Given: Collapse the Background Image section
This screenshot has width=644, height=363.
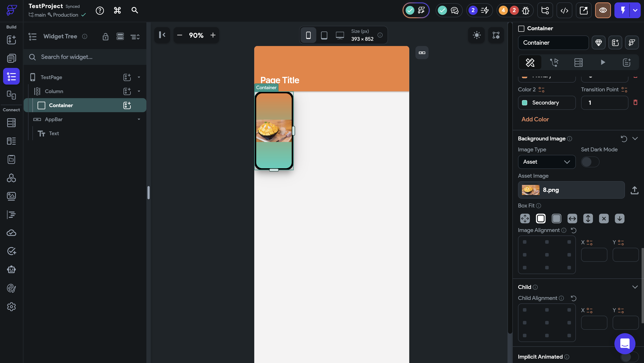Looking at the screenshot, I should click(x=635, y=138).
